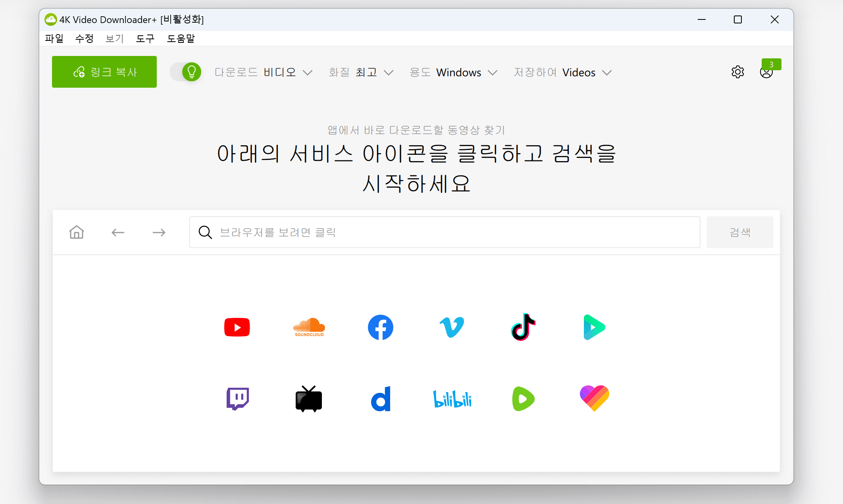Click the browser search input field
This screenshot has width=843, height=504.
pyautogui.click(x=445, y=232)
